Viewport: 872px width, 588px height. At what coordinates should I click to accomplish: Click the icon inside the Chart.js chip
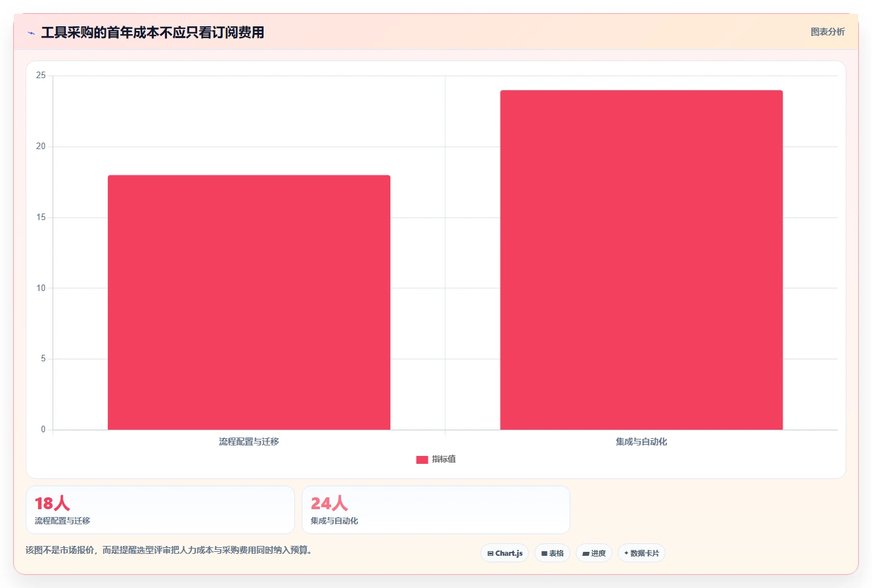point(490,553)
